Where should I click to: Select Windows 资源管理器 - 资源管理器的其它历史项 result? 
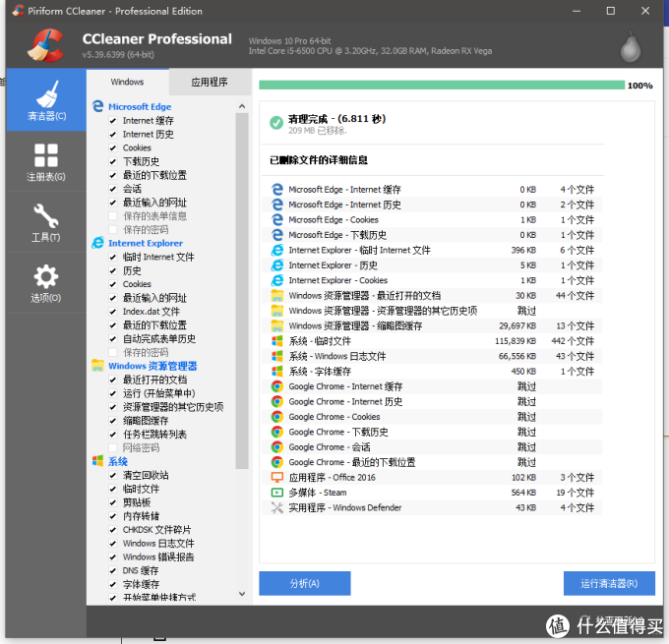pos(432,311)
